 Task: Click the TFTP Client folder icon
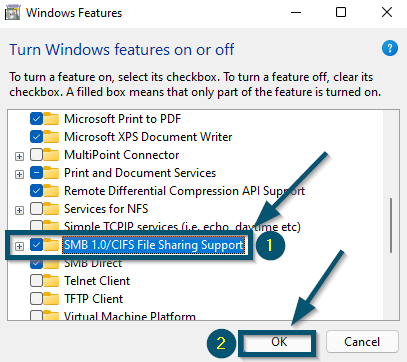coord(51,299)
